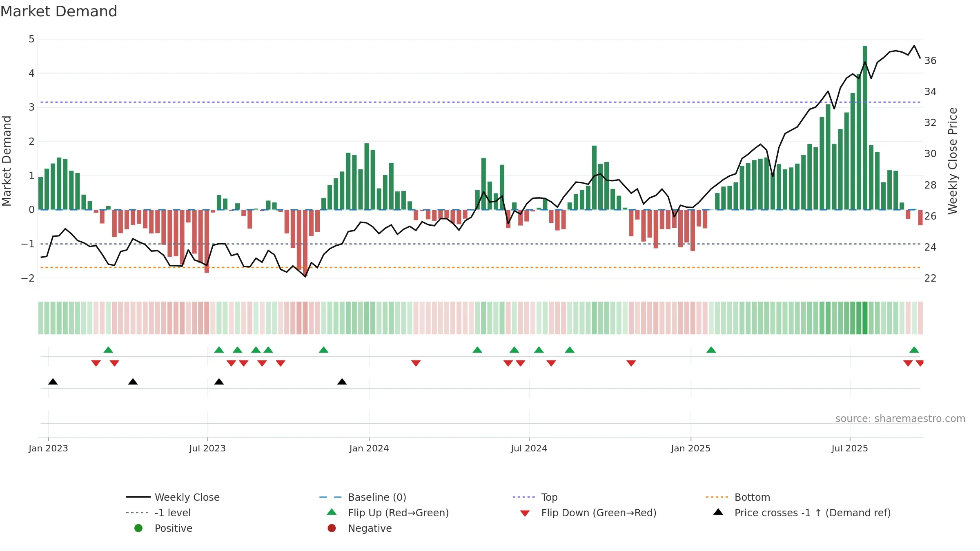Click green circle icon beside Positive
This screenshot has height=551, width=980.
(x=138, y=528)
